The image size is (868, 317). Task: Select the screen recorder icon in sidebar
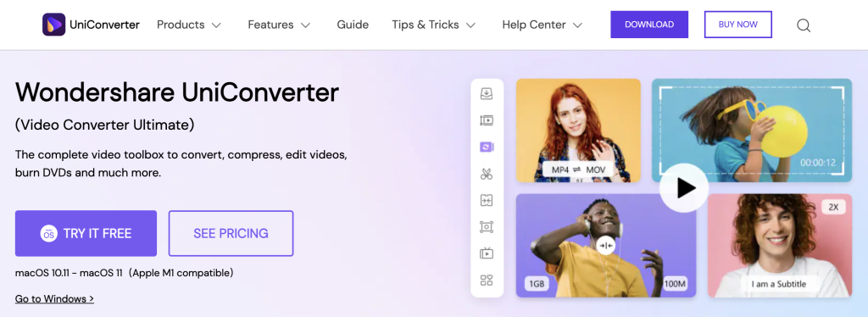(487, 227)
